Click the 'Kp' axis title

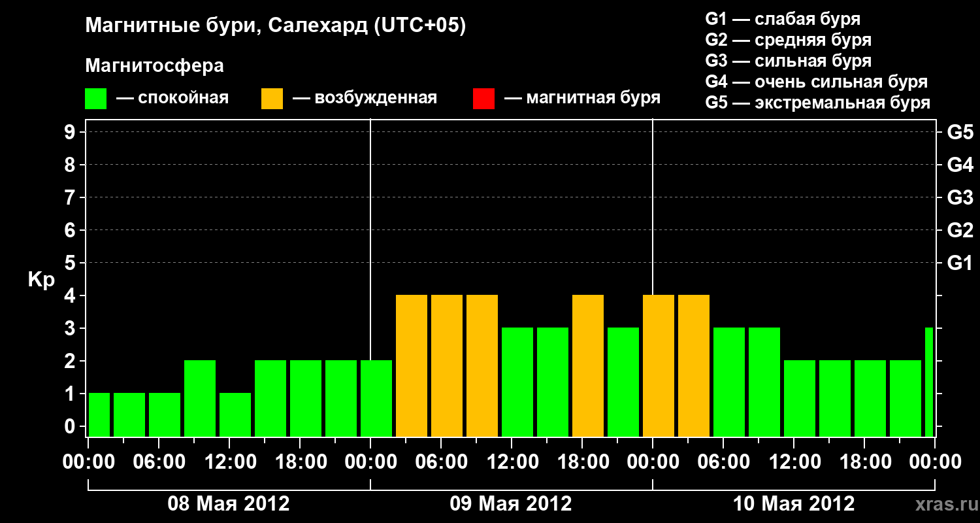coord(41,280)
